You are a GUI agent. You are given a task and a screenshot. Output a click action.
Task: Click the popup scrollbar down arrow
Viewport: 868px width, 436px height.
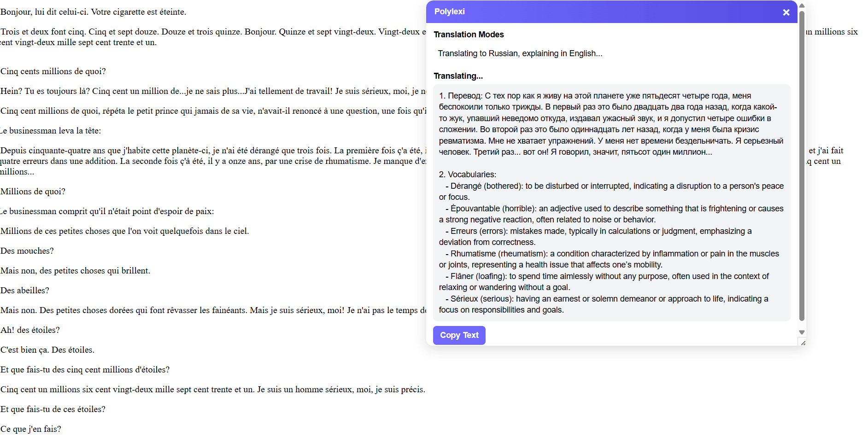click(x=802, y=331)
